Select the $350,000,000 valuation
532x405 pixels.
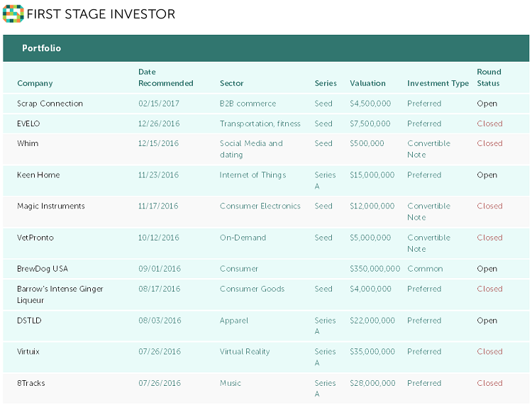click(375, 269)
